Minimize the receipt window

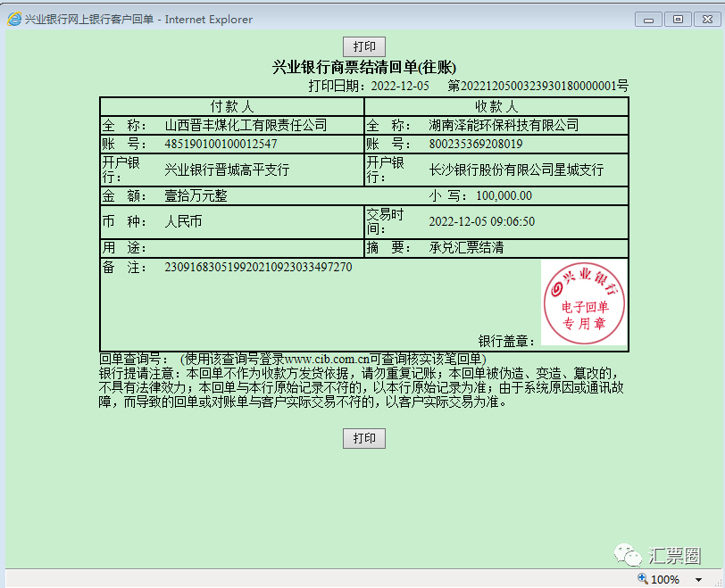[x=649, y=20]
